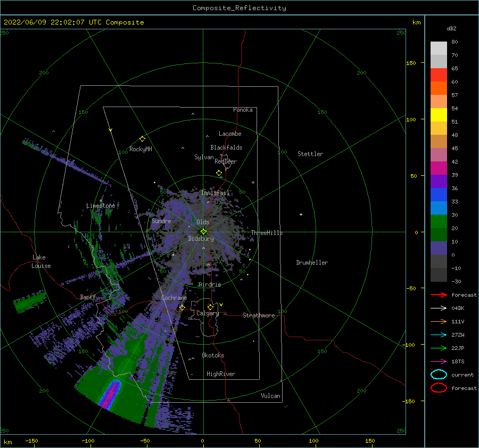479x448 pixels.
Task: Click the Composite_Reflectivity title text
Action: click(x=240, y=8)
